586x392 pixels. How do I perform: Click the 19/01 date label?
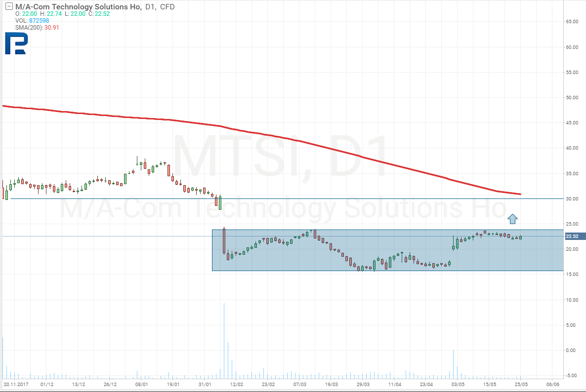click(x=173, y=384)
